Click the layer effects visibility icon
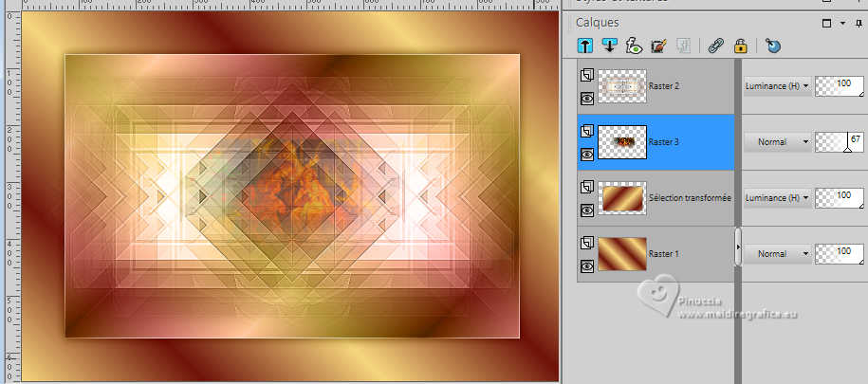Image resolution: width=868 pixels, height=384 pixels. [634, 46]
